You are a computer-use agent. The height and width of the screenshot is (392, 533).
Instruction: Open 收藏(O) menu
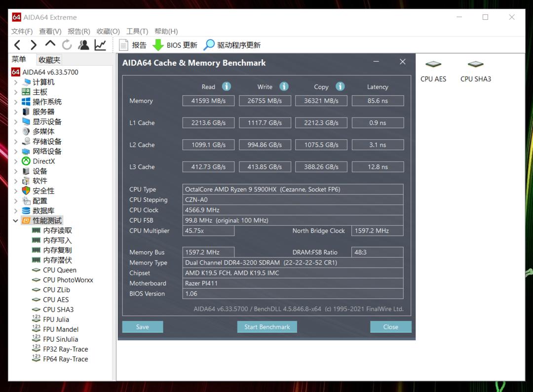108,31
